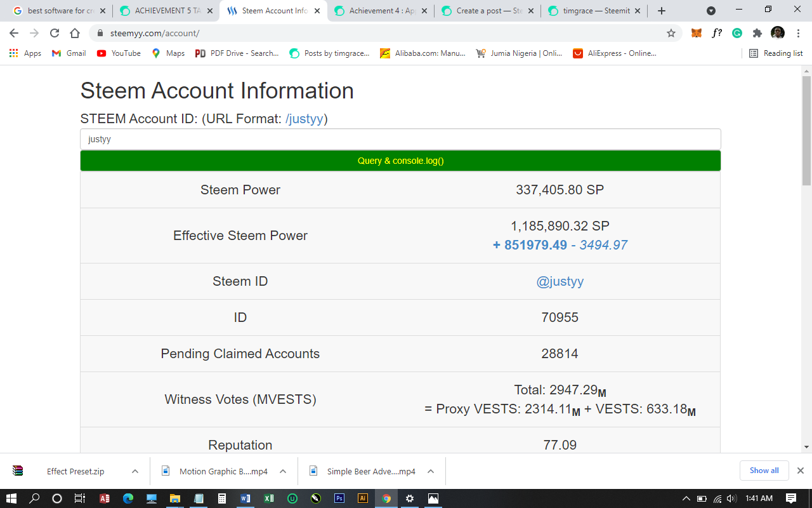Switch to the ACHIEVEMENT 5 TA tab
Viewport: 812px width, 508px height.
click(x=166, y=11)
